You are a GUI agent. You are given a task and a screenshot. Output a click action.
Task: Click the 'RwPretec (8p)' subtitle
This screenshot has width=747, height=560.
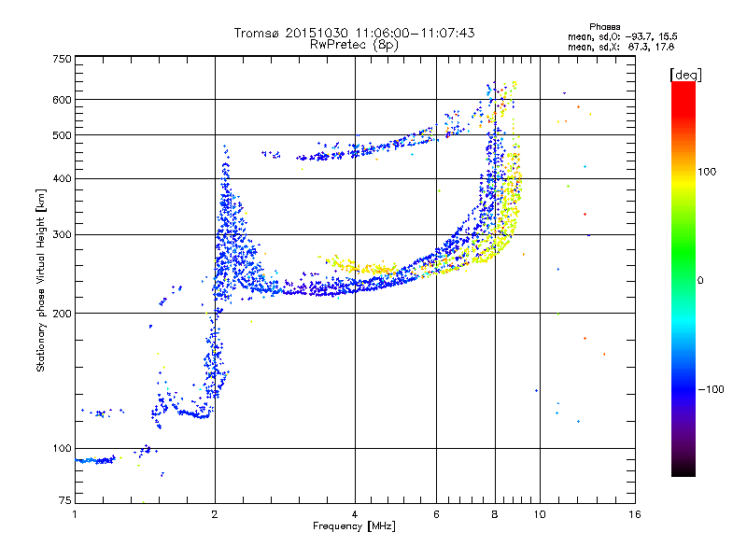click(x=354, y=45)
